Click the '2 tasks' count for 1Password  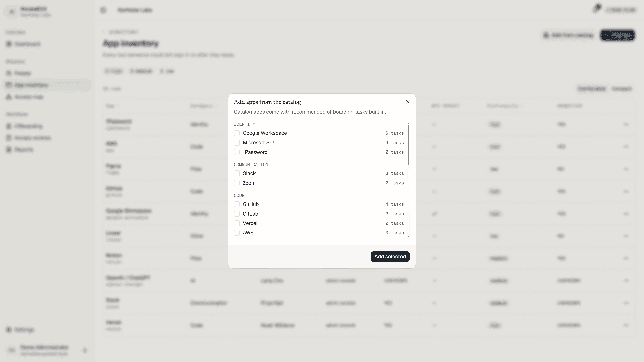pos(394,152)
